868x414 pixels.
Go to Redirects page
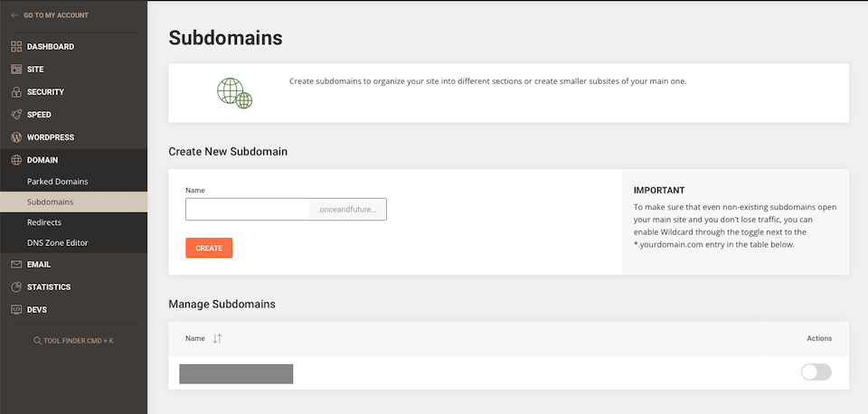coord(44,222)
